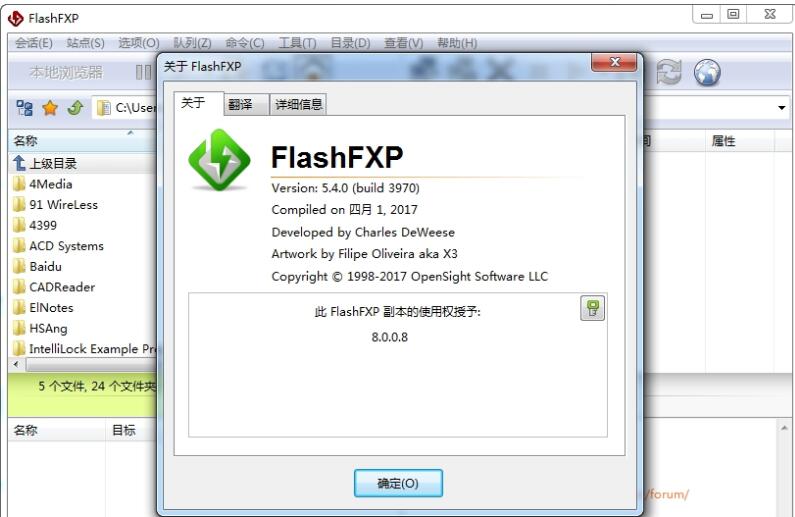The width and height of the screenshot is (795, 517).
Task: Click the globe connect icon in toolbar
Action: click(x=707, y=72)
